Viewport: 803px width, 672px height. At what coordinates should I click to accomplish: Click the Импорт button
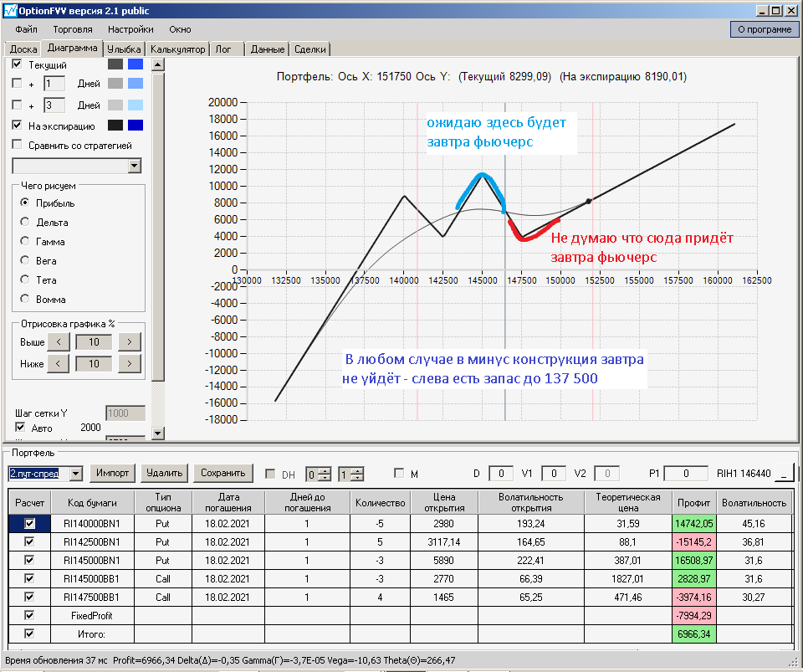point(113,473)
